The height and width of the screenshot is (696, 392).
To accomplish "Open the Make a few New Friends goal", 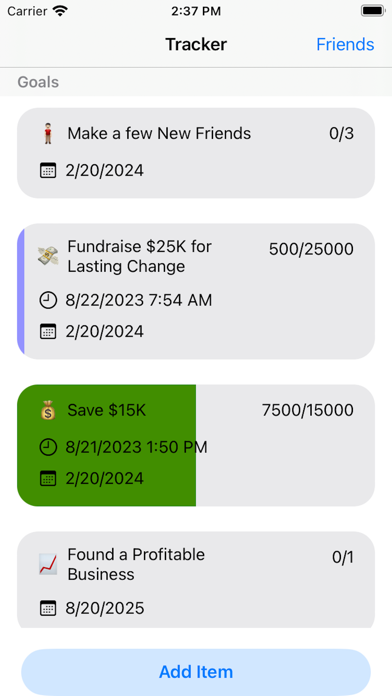I will click(x=196, y=153).
